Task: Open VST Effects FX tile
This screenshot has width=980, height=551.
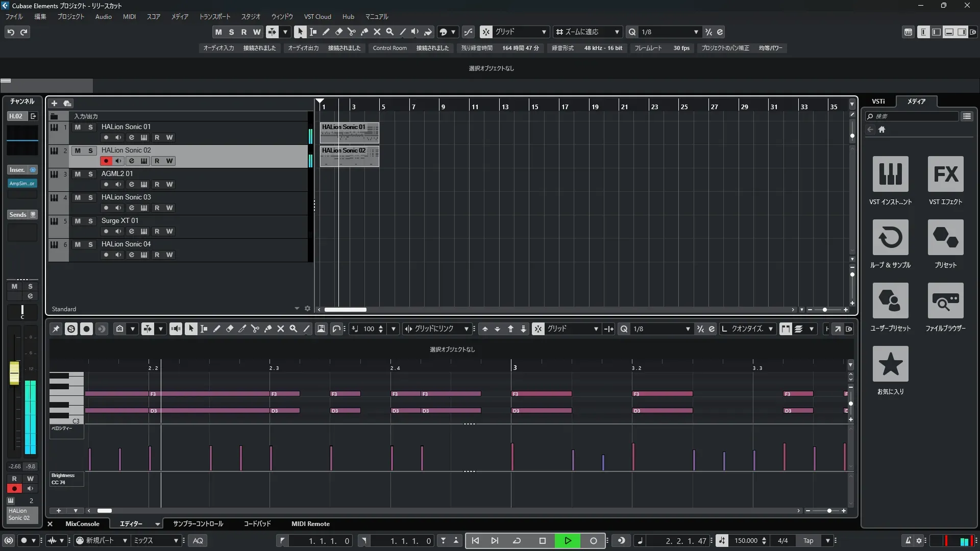Action: pyautogui.click(x=945, y=174)
